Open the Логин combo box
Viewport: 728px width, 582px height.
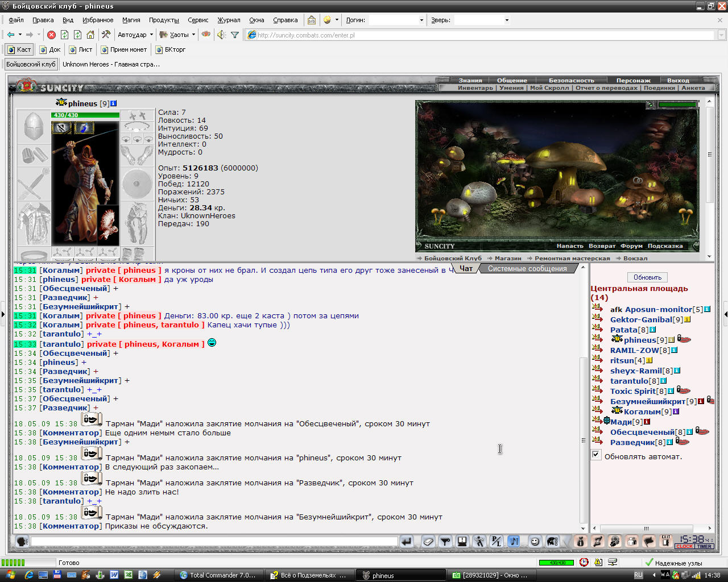coord(397,20)
